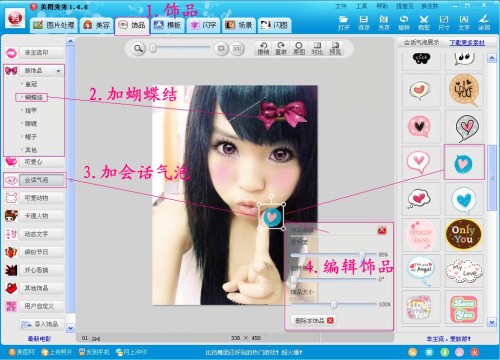Open the 文件 menu
The image size is (500, 360).
coord(340,6)
